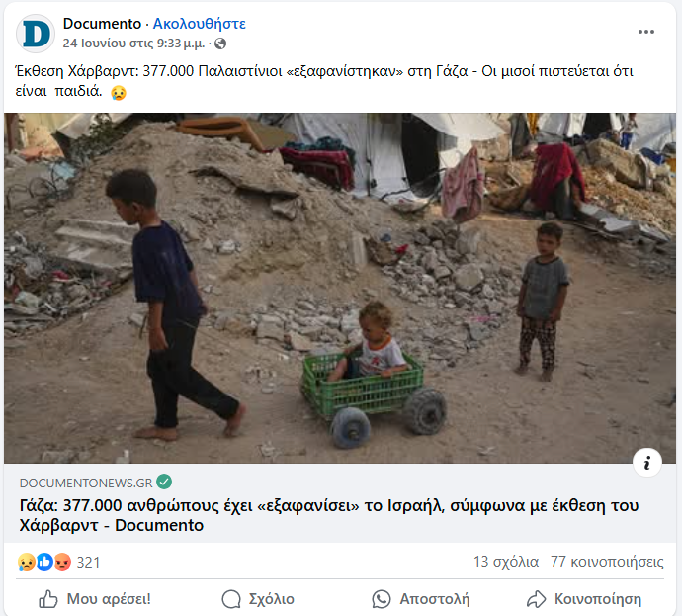Open the three-dot post options menu
Screen dimensions: 682x616
tap(645, 32)
